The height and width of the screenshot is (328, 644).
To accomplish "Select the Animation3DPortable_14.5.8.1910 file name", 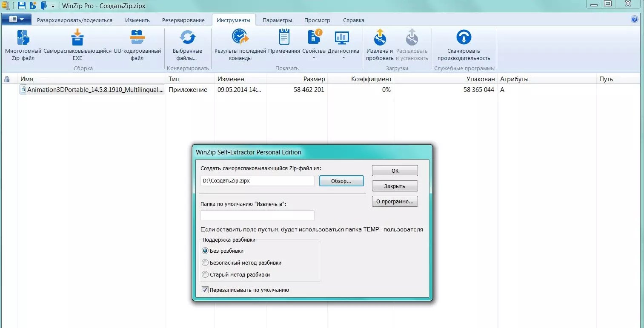I will pyautogui.click(x=95, y=90).
